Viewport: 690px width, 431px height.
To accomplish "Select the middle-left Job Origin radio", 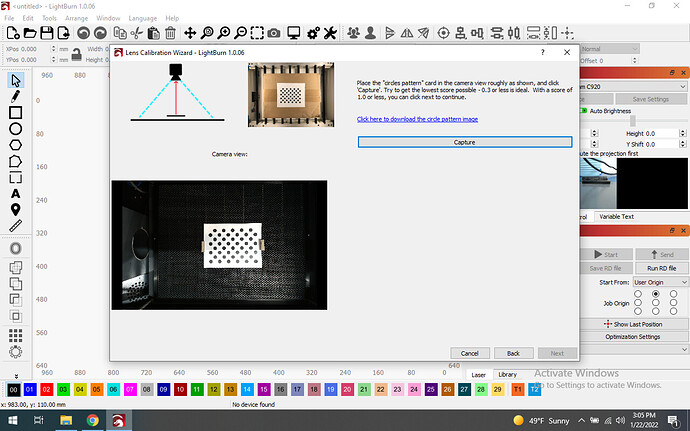I will [x=638, y=302].
